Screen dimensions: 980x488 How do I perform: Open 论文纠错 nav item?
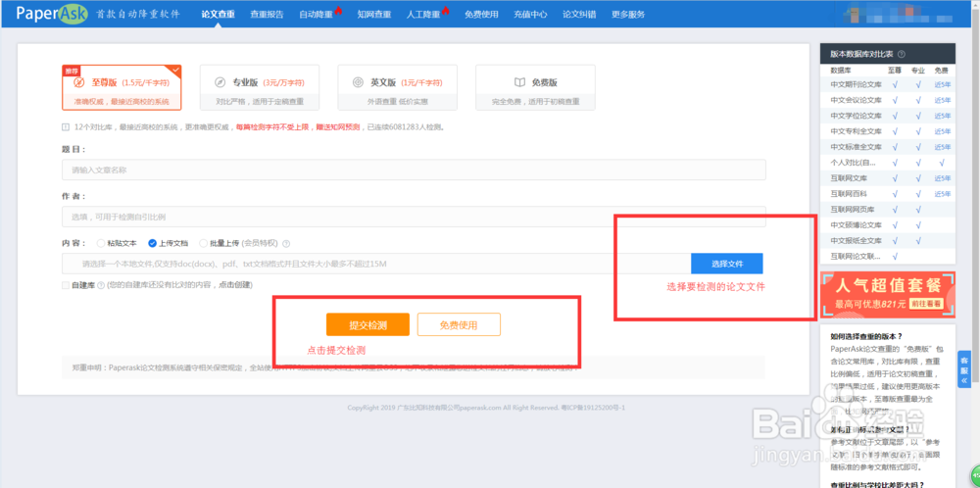579,15
